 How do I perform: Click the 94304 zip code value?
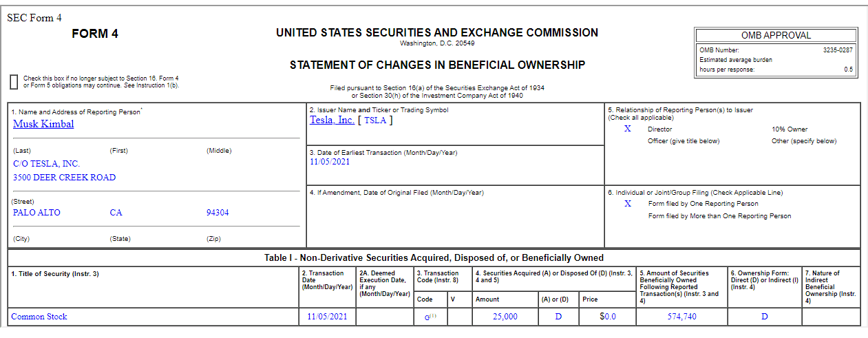[x=218, y=213]
